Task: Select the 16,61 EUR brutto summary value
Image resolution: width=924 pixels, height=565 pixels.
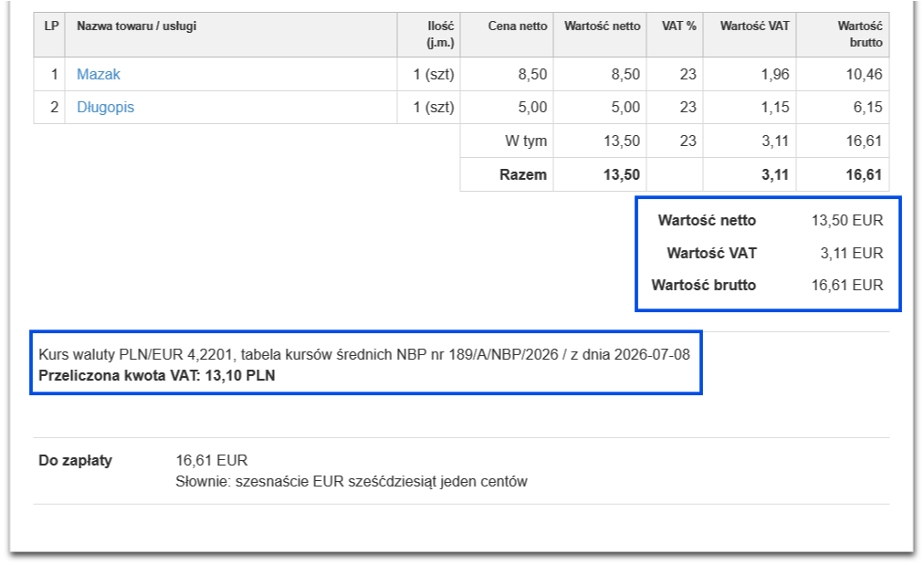Action: 846,285
